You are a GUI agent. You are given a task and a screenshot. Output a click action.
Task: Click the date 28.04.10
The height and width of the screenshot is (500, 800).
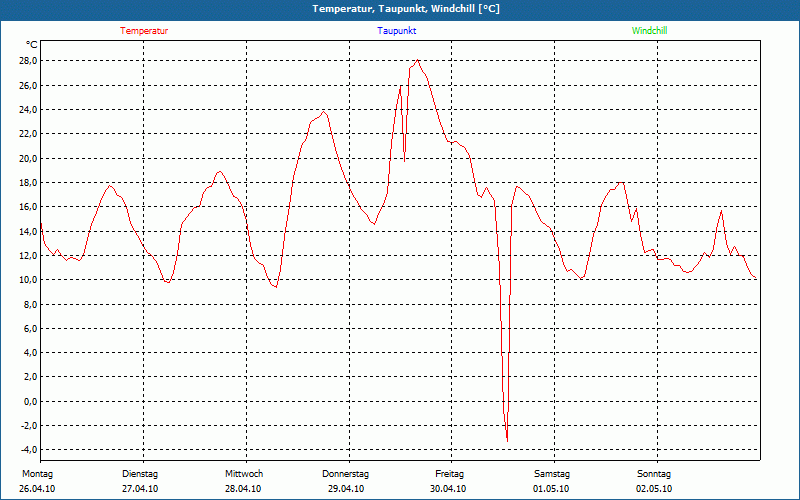pos(243,489)
